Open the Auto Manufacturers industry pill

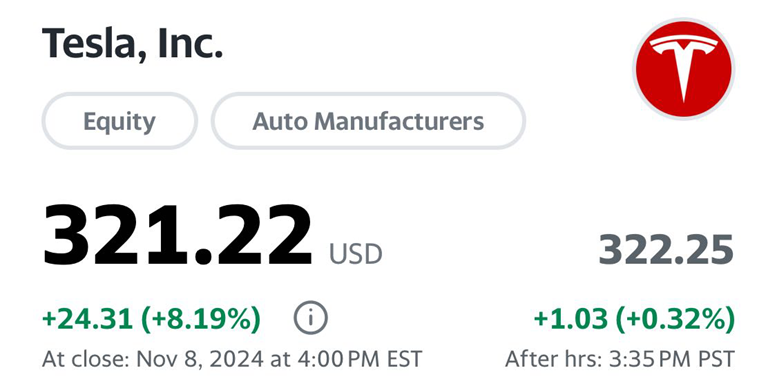(368, 121)
